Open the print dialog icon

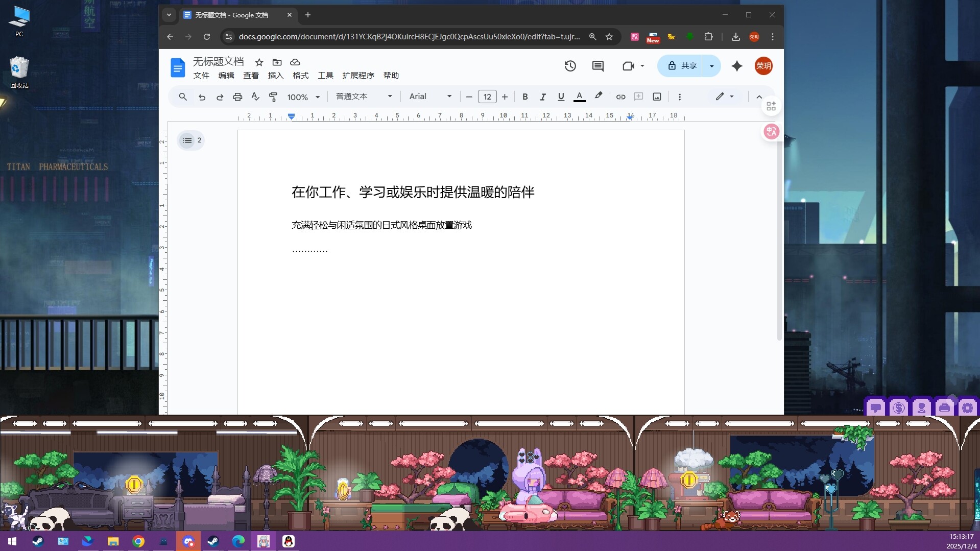pos(237,97)
